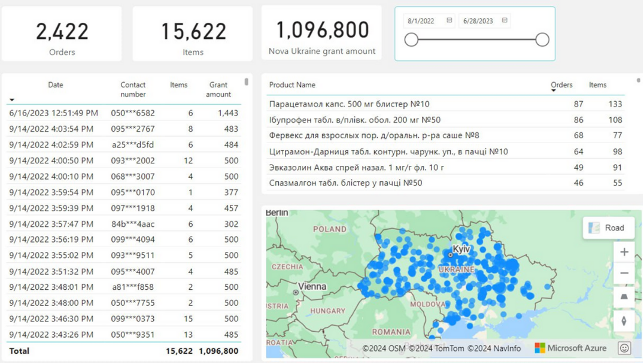
Task: Select contact 095***2767
Action: click(133, 129)
